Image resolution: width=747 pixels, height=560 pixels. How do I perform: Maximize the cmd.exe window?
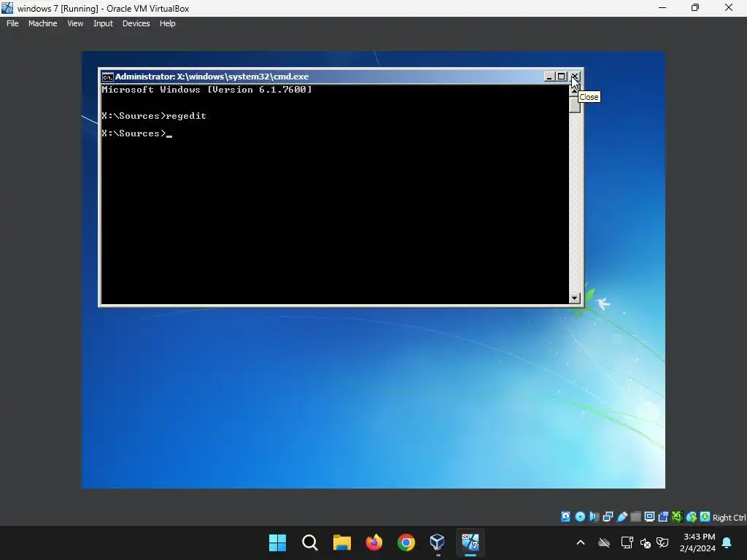561,77
